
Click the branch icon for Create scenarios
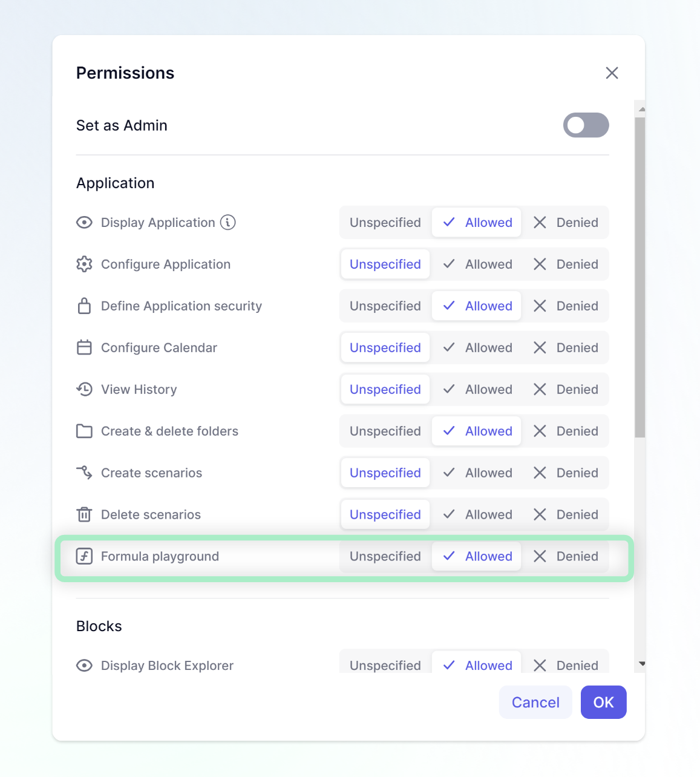[84, 473]
